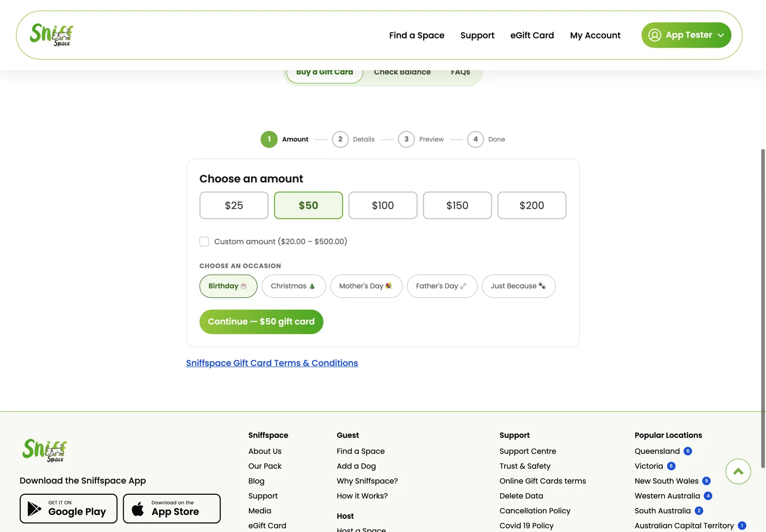The width and height of the screenshot is (766, 532).
Task: Open the Support Centre footer link
Action: (528, 451)
